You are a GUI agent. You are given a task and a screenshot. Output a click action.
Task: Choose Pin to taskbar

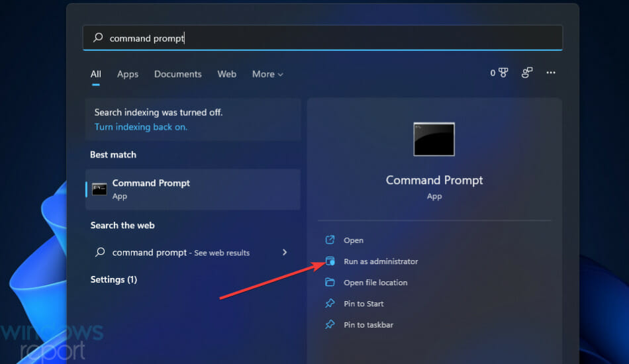coord(368,325)
